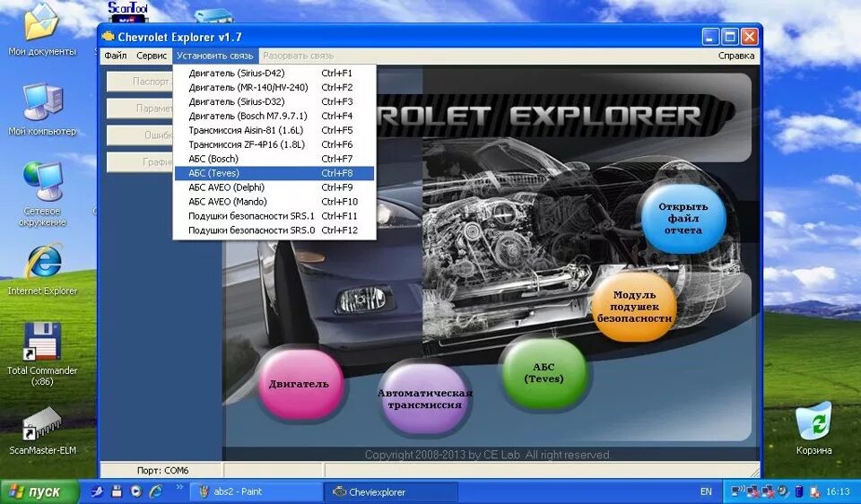This screenshot has width=861, height=504.
Task: Select Двигатель (MR-140/HV-240) entry
Action: tap(274, 87)
